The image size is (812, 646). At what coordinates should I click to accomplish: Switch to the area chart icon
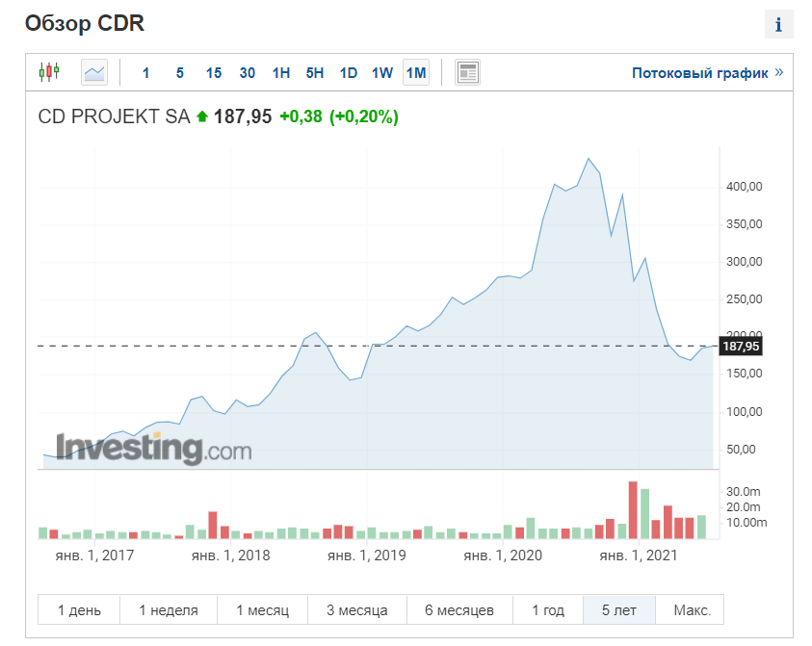point(94,72)
